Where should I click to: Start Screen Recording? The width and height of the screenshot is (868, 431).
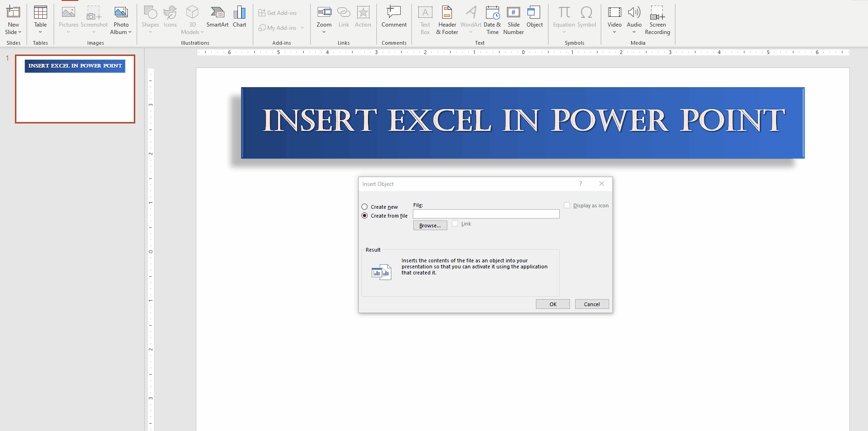657,20
